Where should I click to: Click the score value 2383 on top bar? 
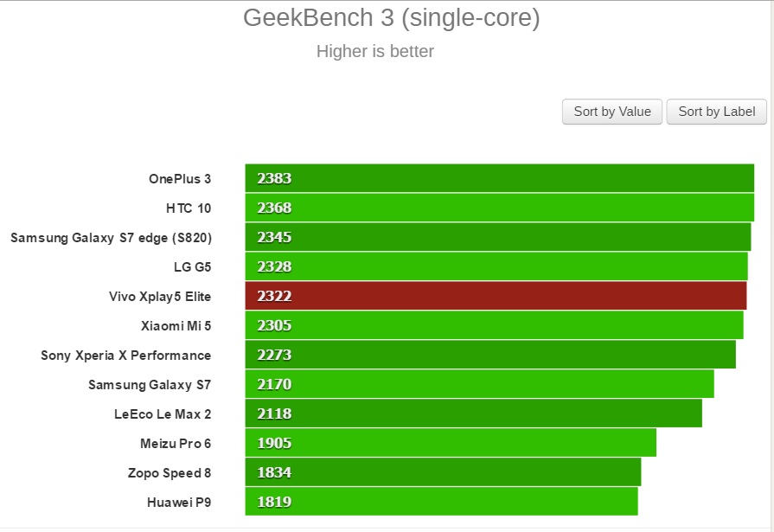click(273, 178)
